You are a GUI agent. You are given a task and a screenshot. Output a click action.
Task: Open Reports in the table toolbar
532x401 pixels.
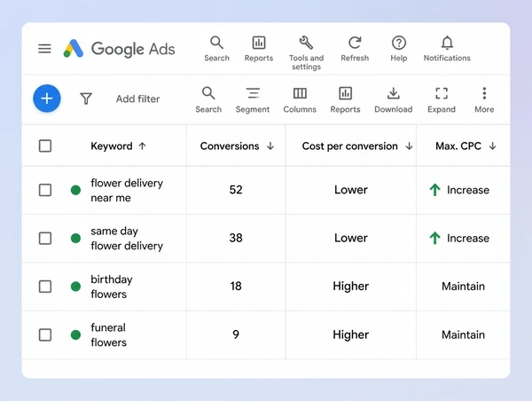[346, 100]
